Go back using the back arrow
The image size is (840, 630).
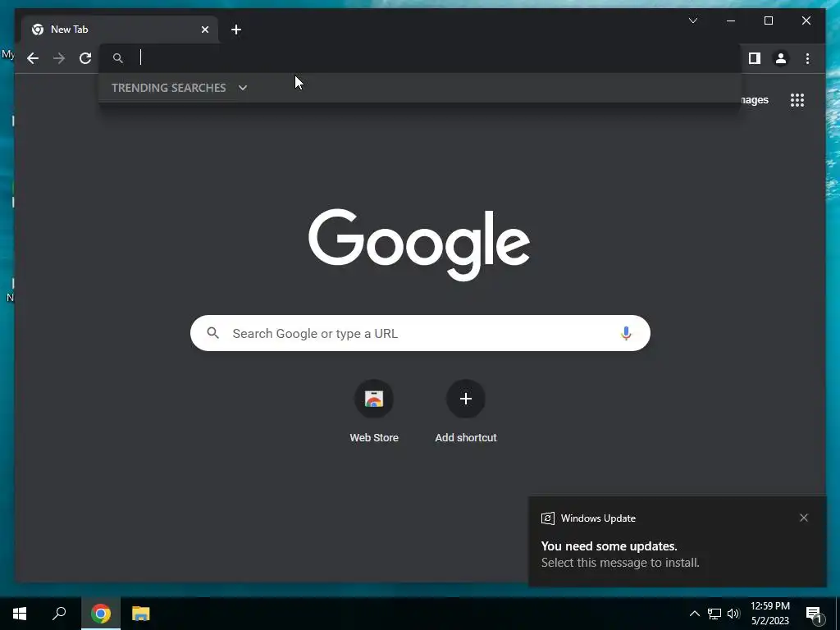click(x=33, y=58)
